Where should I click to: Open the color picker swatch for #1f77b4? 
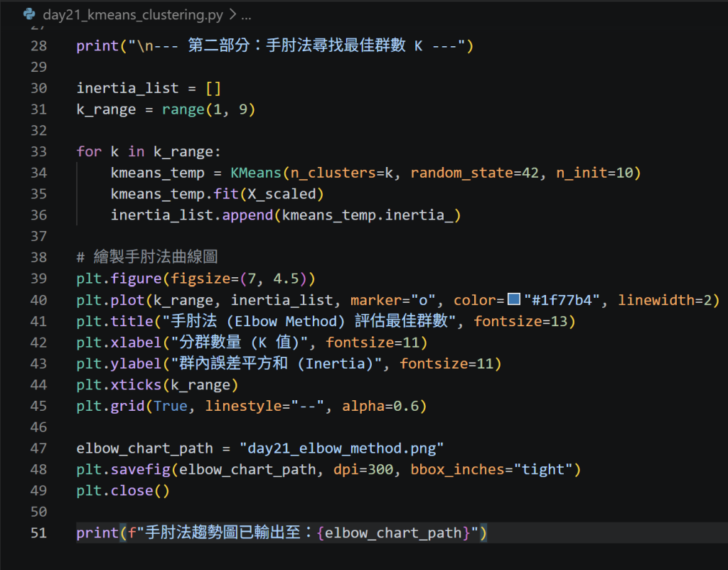tap(513, 299)
